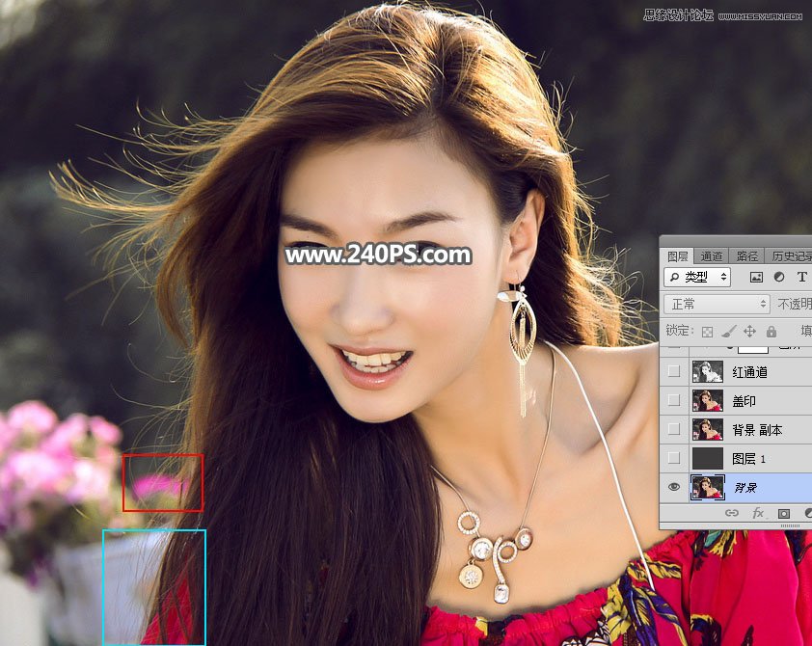812x646 pixels.
Task: Switch to the 通道 tab
Action: point(711,256)
